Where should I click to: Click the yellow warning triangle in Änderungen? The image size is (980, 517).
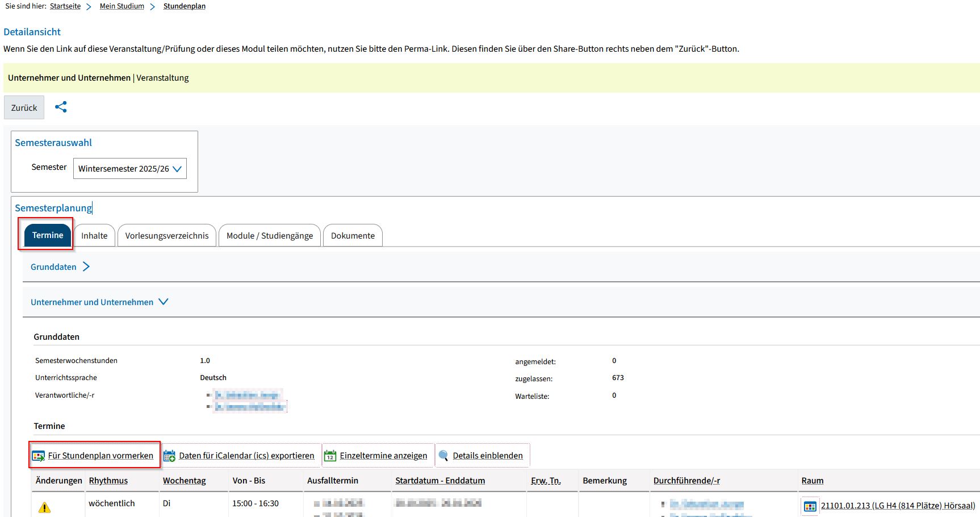pyautogui.click(x=44, y=508)
